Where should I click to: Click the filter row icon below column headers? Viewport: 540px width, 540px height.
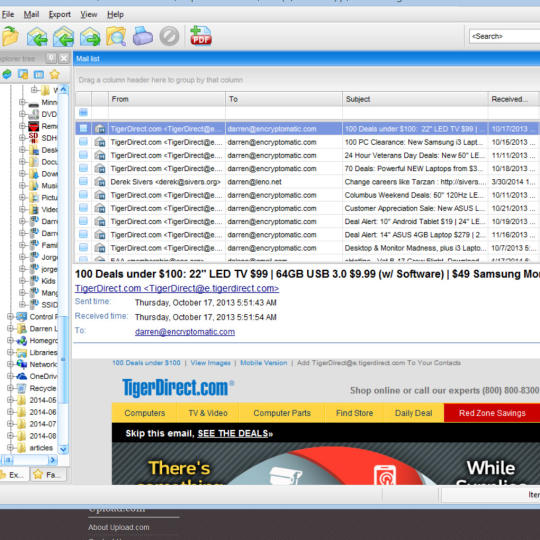point(83,113)
